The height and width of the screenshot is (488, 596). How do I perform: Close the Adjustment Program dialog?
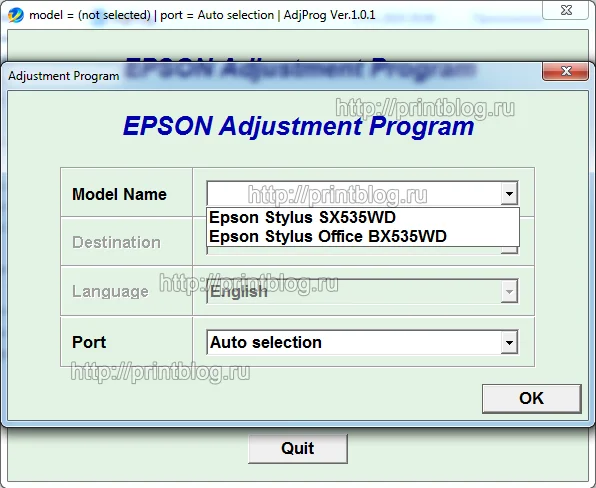(566, 71)
